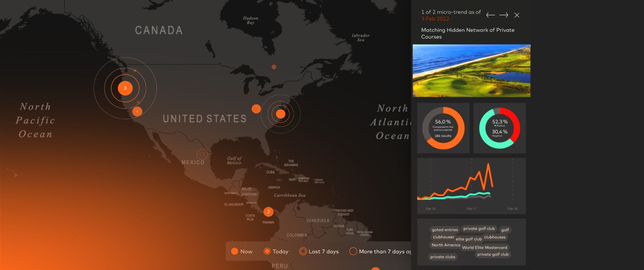Select the 'World Elite Mastercard' keyword tag
The height and width of the screenshot is (270, 644).
click(484, 247)
